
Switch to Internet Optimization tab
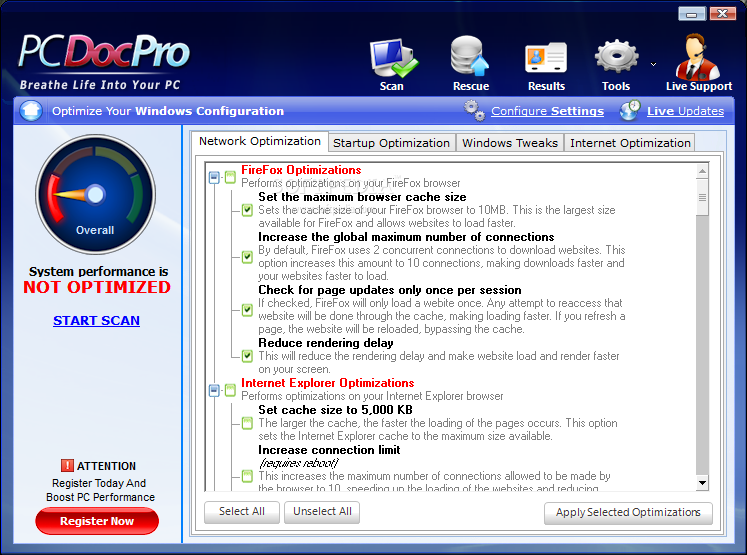coord(630,143)
